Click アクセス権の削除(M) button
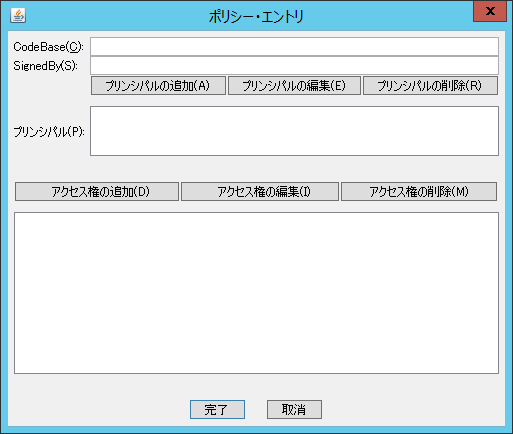513x434 pixels. [419, 191]
